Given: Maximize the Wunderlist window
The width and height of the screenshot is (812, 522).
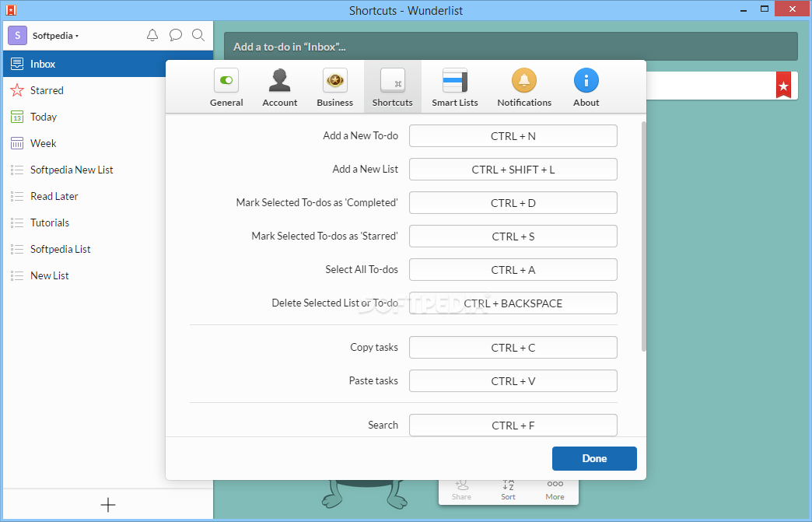Looking at the screenshot, I should [x=765, y=9].
